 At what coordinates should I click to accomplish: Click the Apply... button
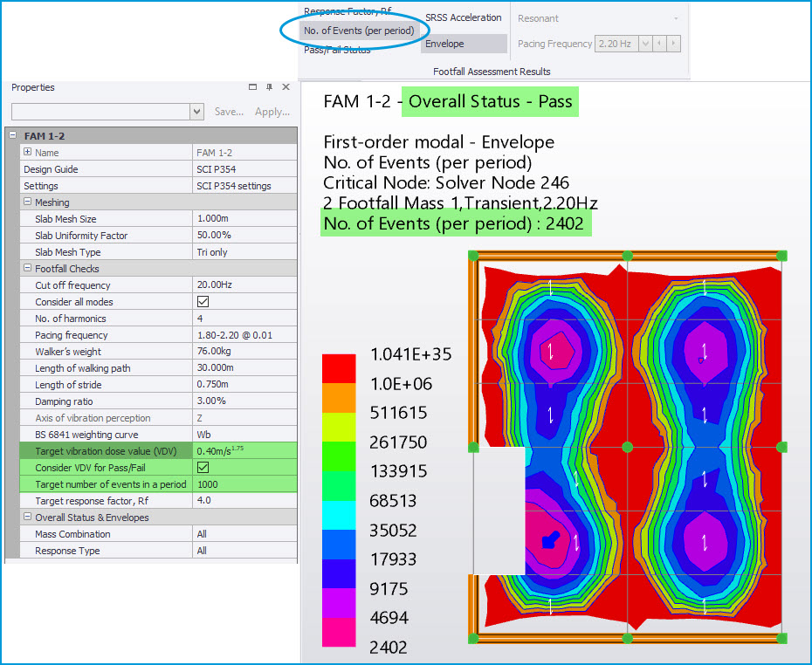[272, 112]
